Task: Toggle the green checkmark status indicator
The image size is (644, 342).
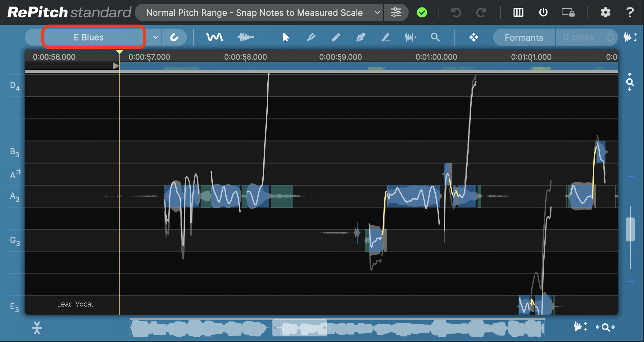Action: [422, 12]
